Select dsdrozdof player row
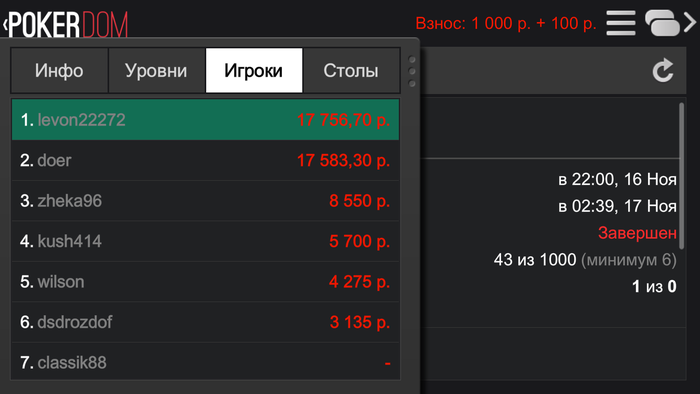The width and height of the screenshot is (700, 394). click(205, 322)
